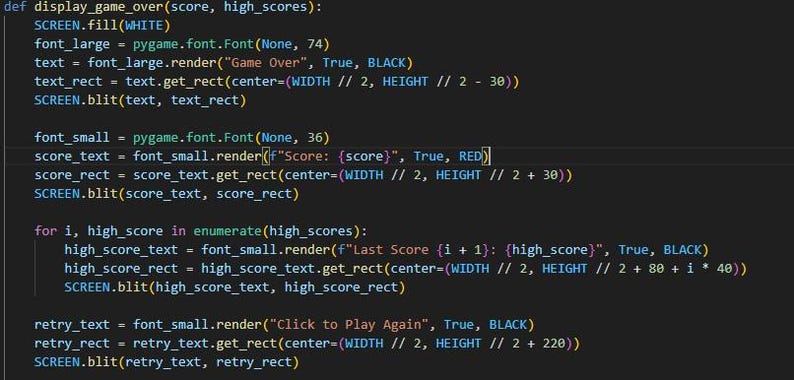Click the retry_text variable assignment
Image resolution: width=794 pixels, height=380 pixels.
(x=72, y=325)
